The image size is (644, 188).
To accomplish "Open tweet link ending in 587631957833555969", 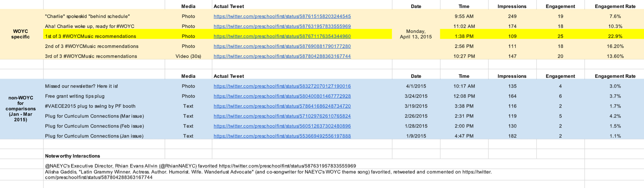I will point(282,26).
